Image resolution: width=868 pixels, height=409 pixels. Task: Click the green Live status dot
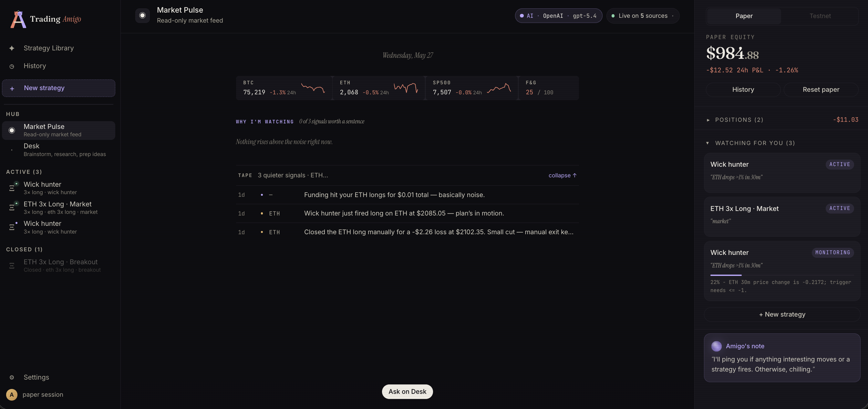[x=613, y=16]
